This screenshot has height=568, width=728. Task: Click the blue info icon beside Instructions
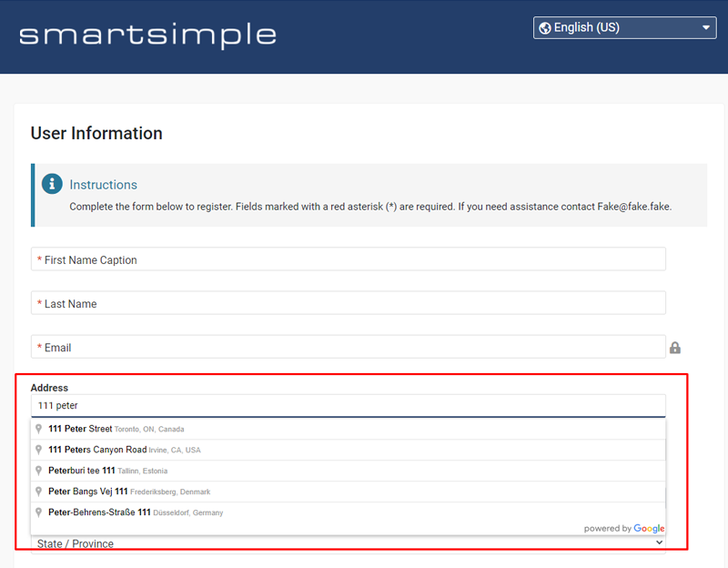click(52, 184)
